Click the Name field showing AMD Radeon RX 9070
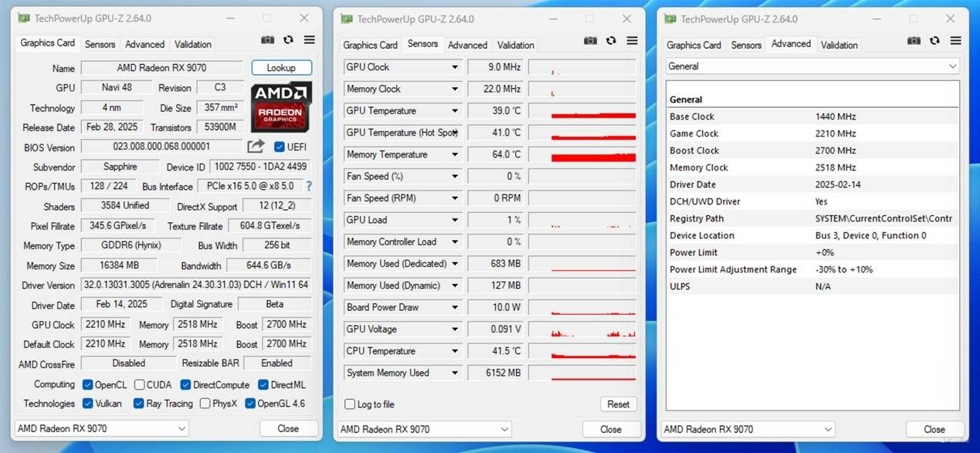Viewport: 980px width, 453px height. 162,68
